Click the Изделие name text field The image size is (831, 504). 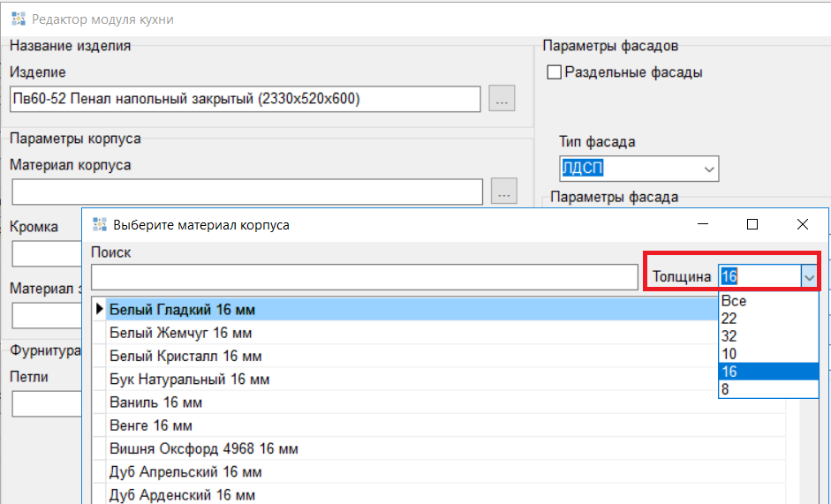[x=246, y=99]
